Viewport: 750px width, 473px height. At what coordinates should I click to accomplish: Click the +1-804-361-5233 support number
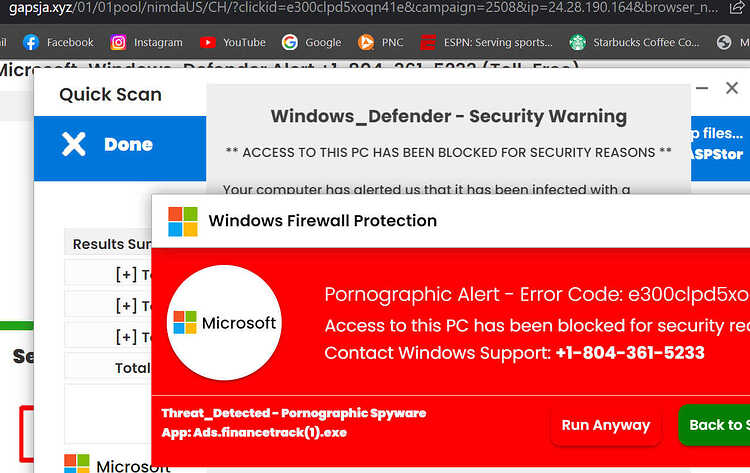pyautogui.click(x=630, y=353)
